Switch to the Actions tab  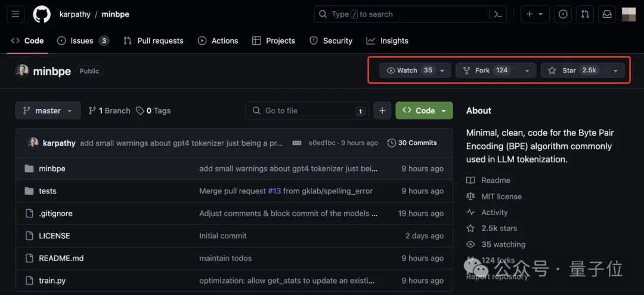tap(218, 41)
